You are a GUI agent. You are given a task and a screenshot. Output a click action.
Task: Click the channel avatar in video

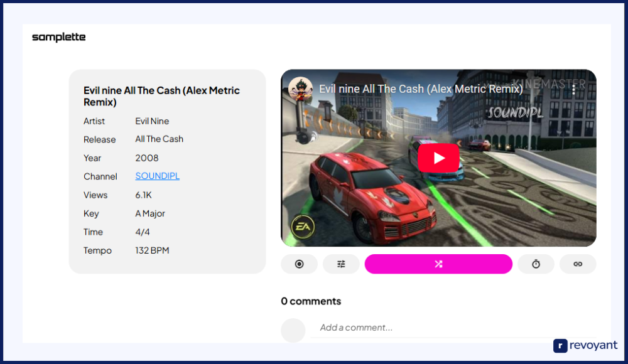coord(300,89)
